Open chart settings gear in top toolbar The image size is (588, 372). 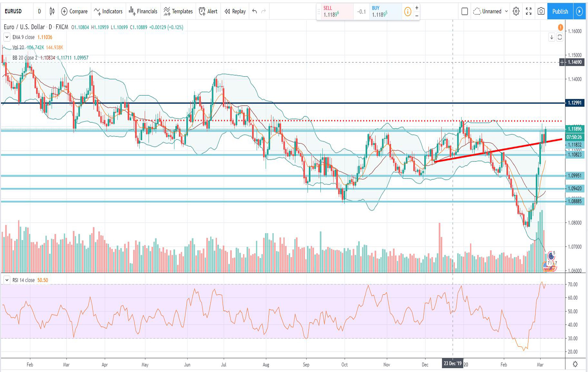point(516,11)
